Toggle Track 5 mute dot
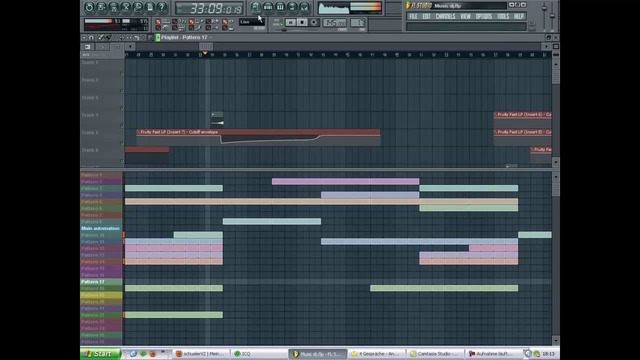Viewport: 640px width, 360px height. coord(122,143)
